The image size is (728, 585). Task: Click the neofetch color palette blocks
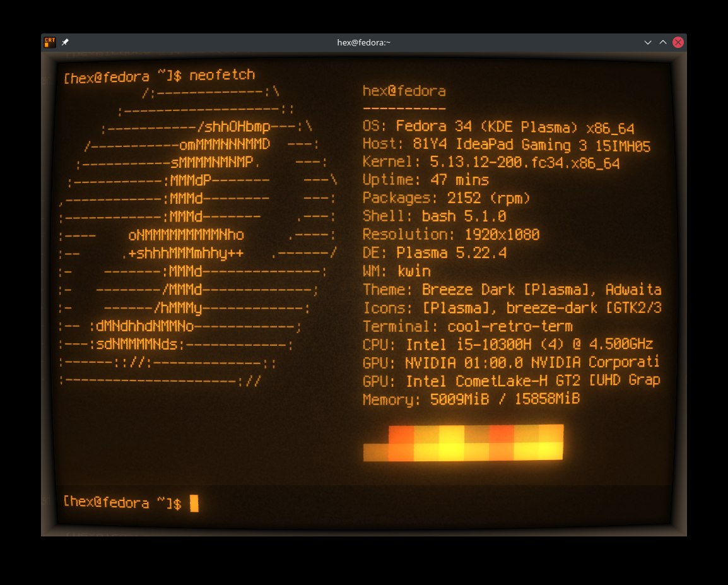(x=463, y=443)
